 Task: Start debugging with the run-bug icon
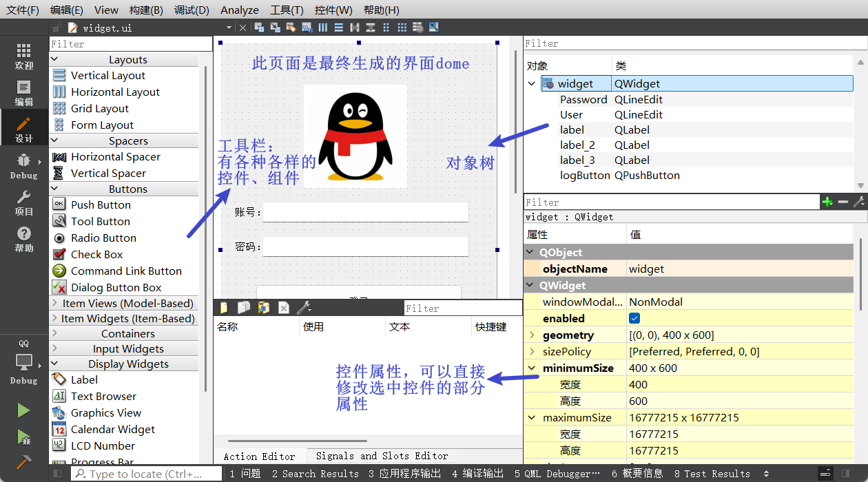pos(23,437)
